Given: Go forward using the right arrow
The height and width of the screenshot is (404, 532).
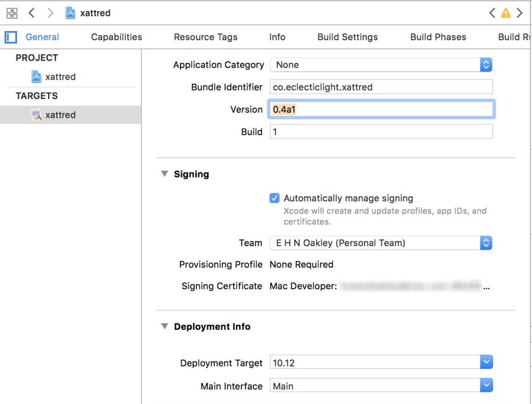Looking at the screenshot, I should 50,12.
